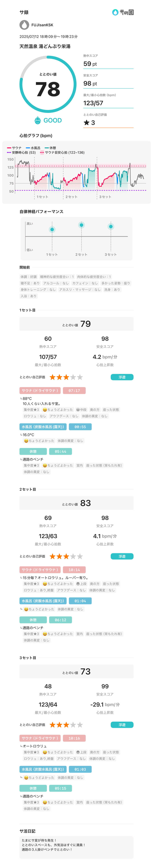Select the first rating star in 1セット目
The image size is (153, 868).
[x=52, y=377]
